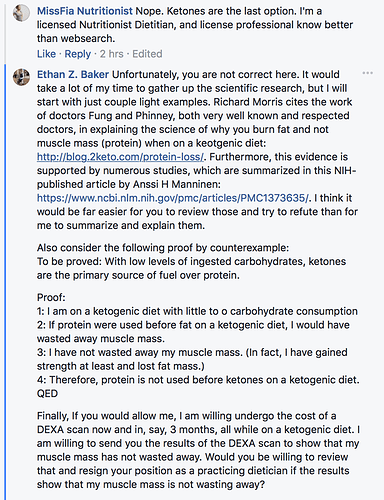
Task: Open MissFia Nutritionist's profile picture
Action: (x=21, y=14)
